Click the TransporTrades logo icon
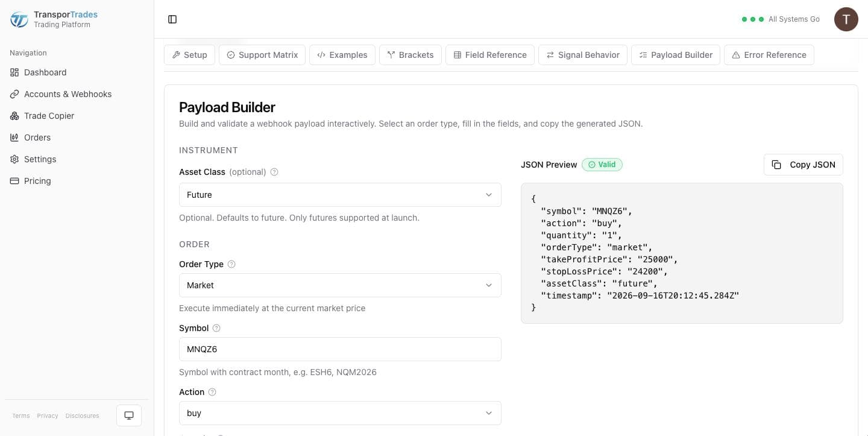The width and height of the screenshot is (868, 436). tap(19, 19)
